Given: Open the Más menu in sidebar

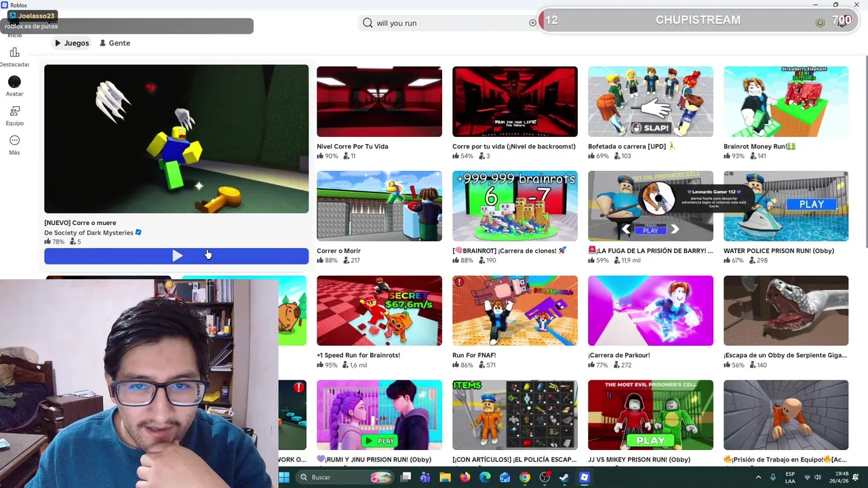Looking at the screenshot, I should pos(14,144).
